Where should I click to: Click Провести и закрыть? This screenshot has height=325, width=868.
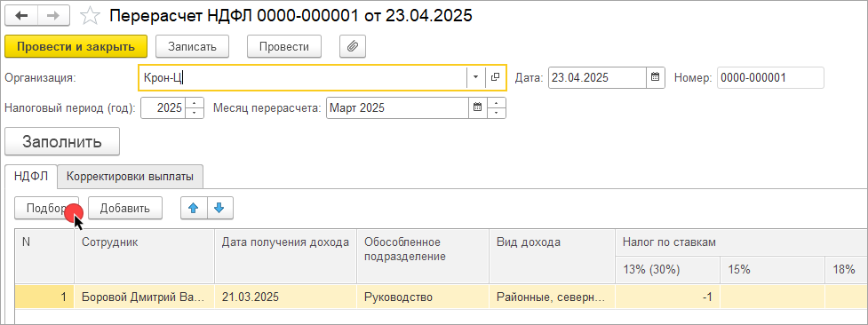(76, 46)
